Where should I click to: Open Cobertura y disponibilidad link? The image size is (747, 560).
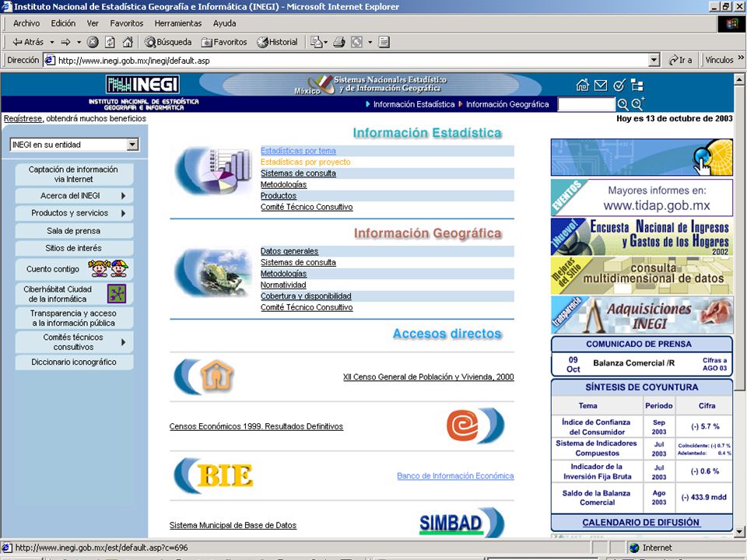pyautogui.click(x=306, y=296)
